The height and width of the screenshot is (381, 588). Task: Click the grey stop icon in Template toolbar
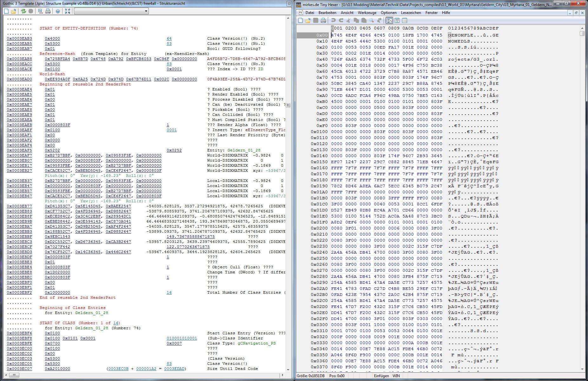31,11
